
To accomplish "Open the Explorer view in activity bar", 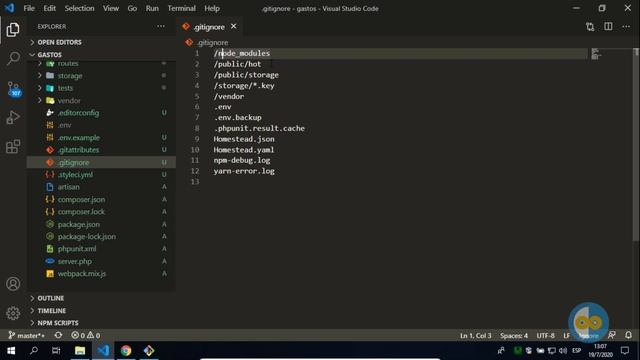I will coord(13,29).
